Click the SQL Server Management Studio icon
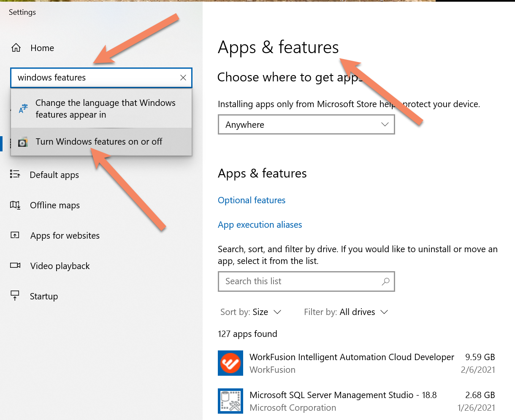The image size is (515, 420). (x=230, y=401)
